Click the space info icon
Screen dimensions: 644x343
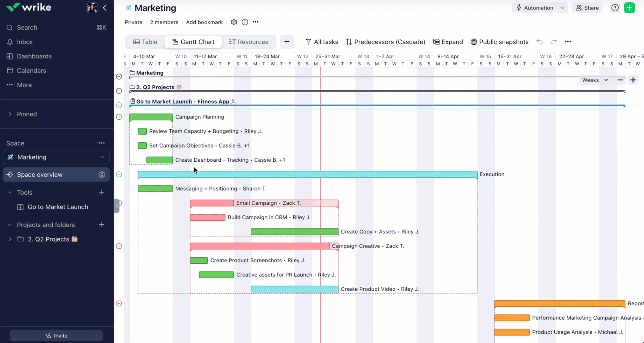245,22
